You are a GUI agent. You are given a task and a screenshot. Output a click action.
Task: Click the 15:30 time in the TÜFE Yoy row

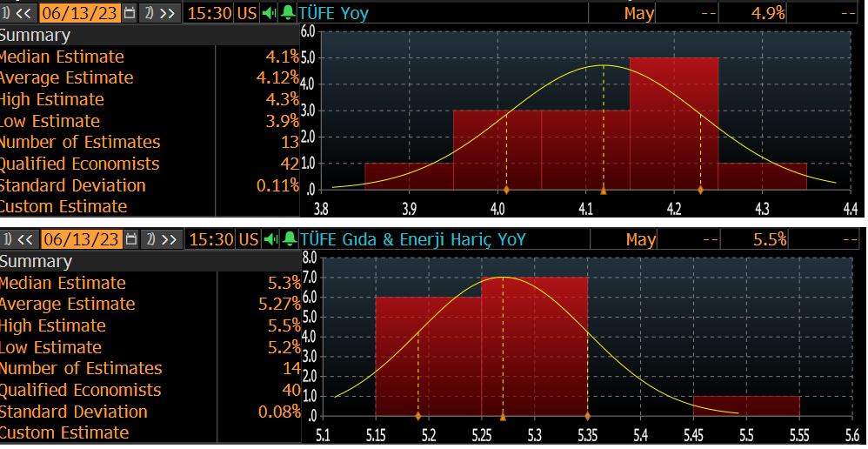pyautogui.click(x=210, y=13)
